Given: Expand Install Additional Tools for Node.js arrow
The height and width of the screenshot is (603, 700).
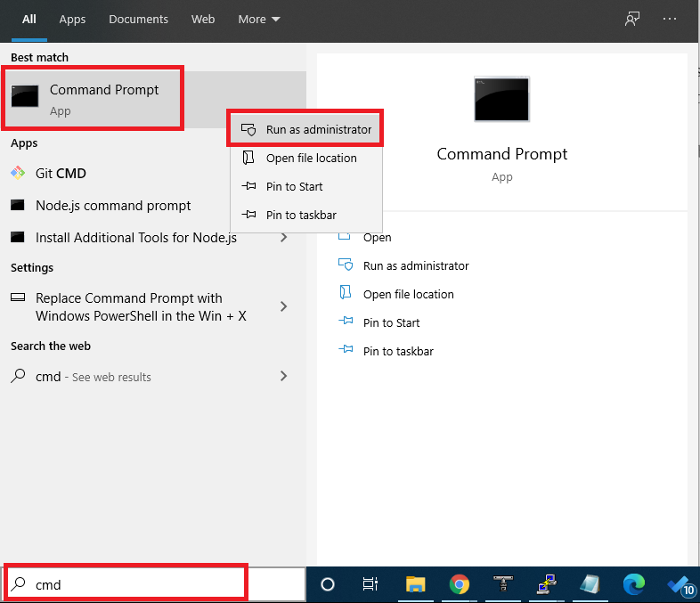Looking at the screenshot, I should click(x=283, y=238).
